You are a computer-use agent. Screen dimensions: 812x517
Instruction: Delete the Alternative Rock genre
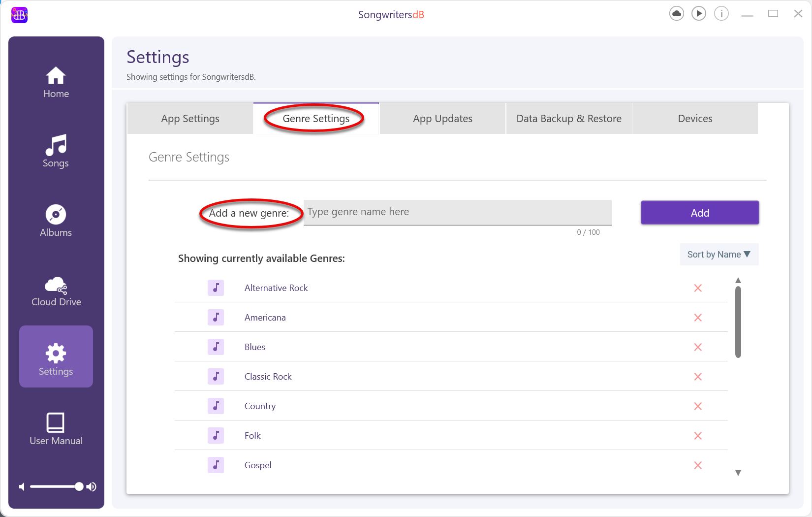(x=698, y=288)
